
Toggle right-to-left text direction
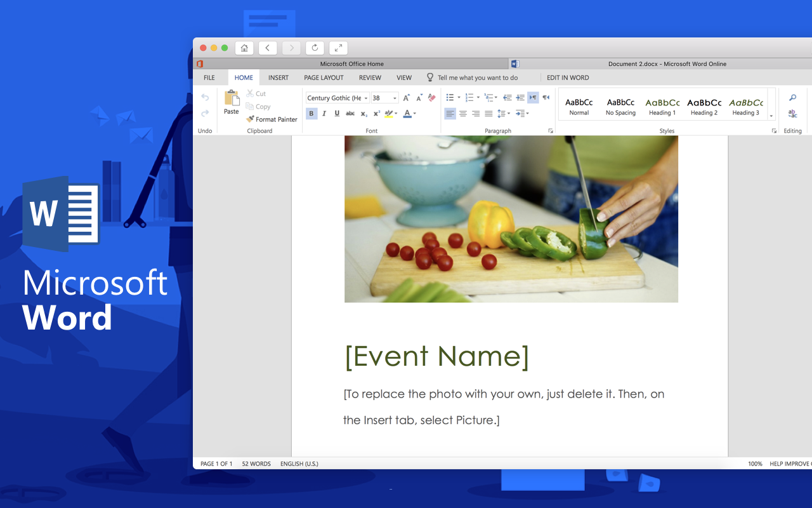[x=546, y=98]
